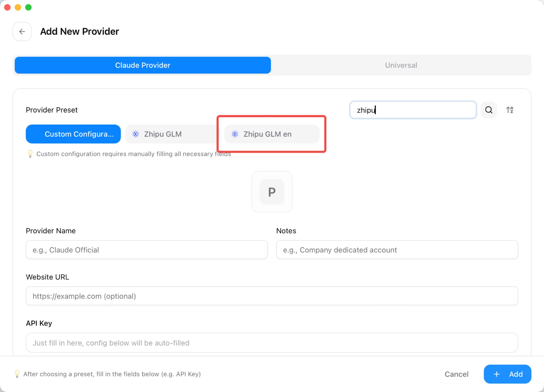The image size is (544, 392).
Task: Select the Custom Configuration preset
Action: pyautogui.click(x=73, y=134)
